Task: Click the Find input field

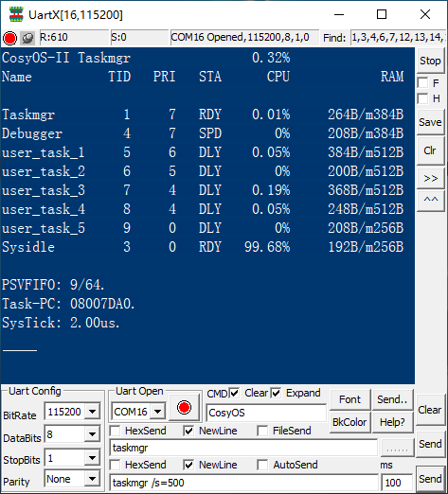Action: click(399, 38)
